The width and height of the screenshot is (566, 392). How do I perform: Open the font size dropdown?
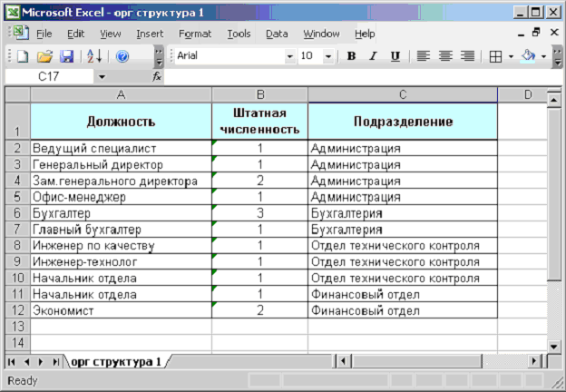pos(328,56)
